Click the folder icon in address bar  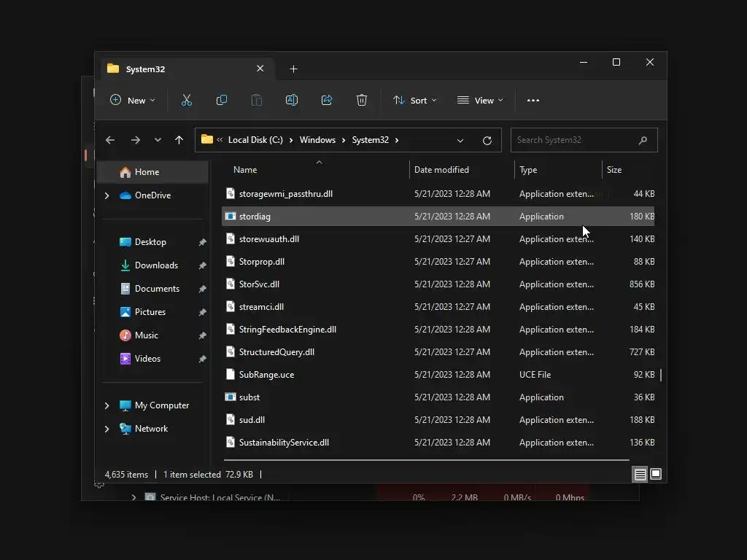(206, 139)
